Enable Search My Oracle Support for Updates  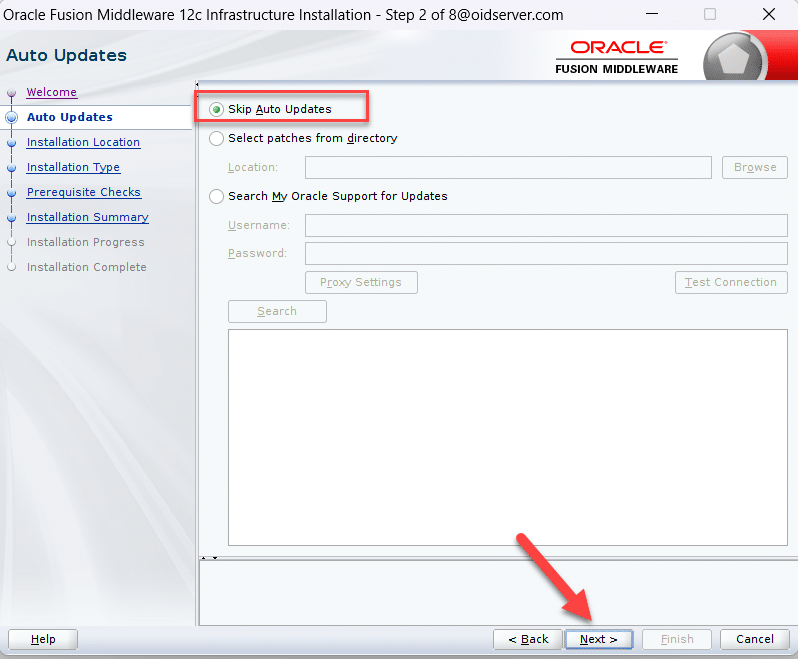click(217, 196)
